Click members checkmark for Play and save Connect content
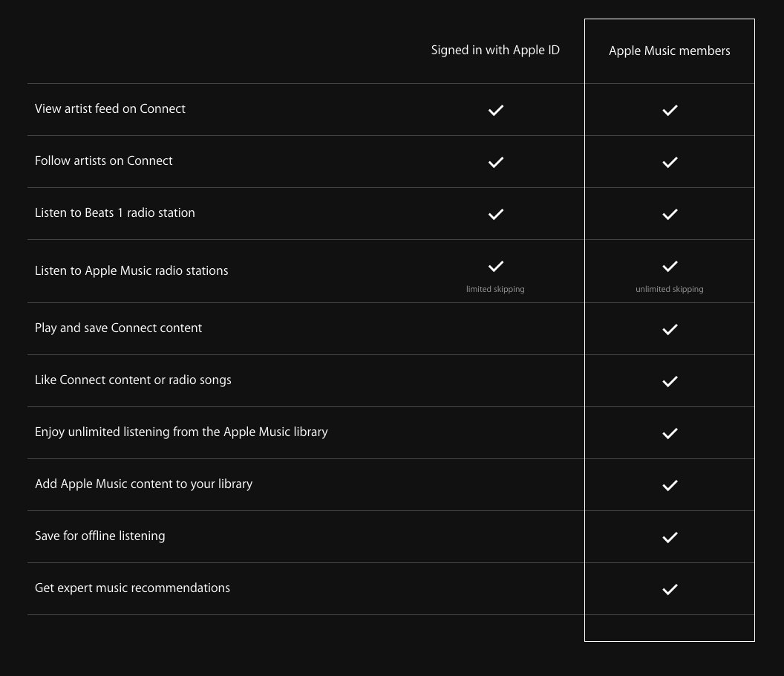Screen dimensions: 784x676 670,329
